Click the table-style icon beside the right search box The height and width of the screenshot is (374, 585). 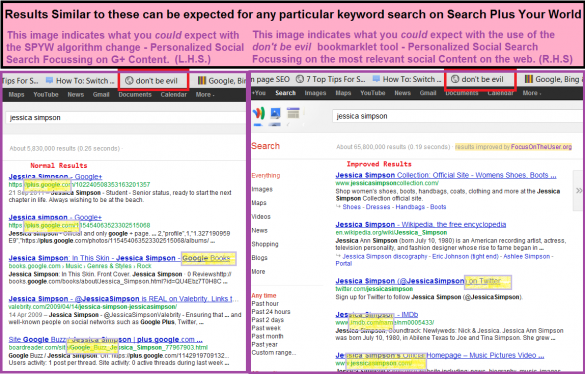(293, 113)
